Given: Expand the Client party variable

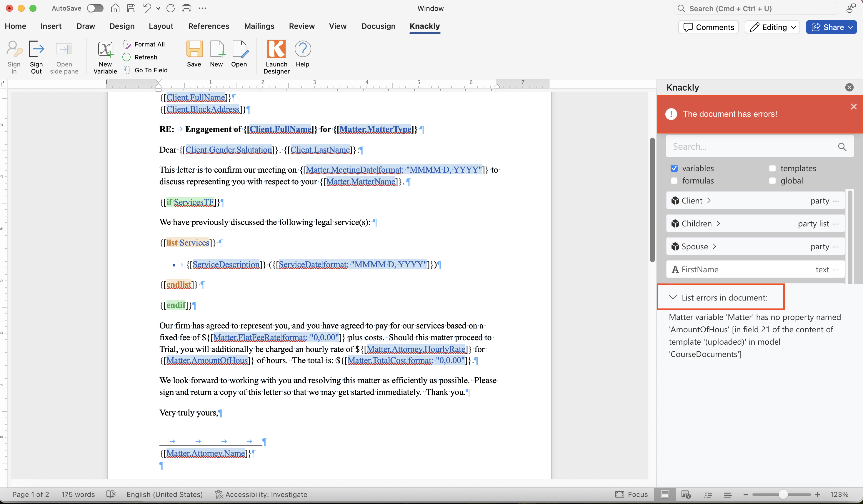Looking at the screenshot, I should tap(709, 201).
